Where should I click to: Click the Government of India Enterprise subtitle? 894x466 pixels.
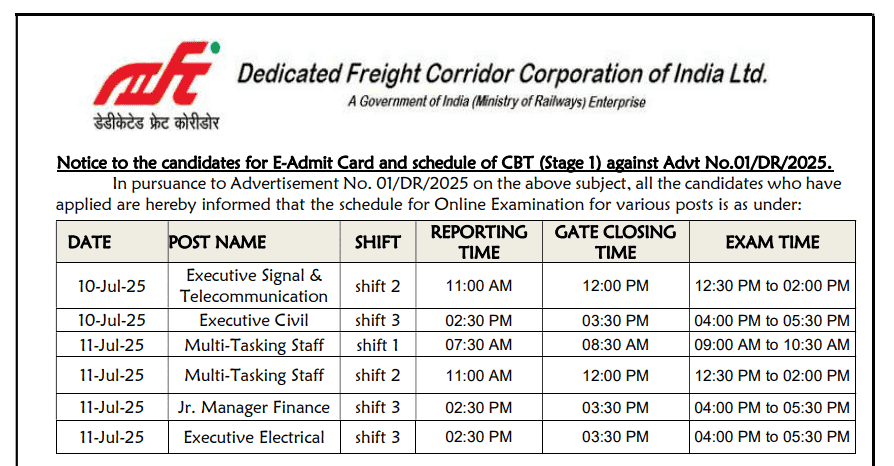tap(496, 102)
